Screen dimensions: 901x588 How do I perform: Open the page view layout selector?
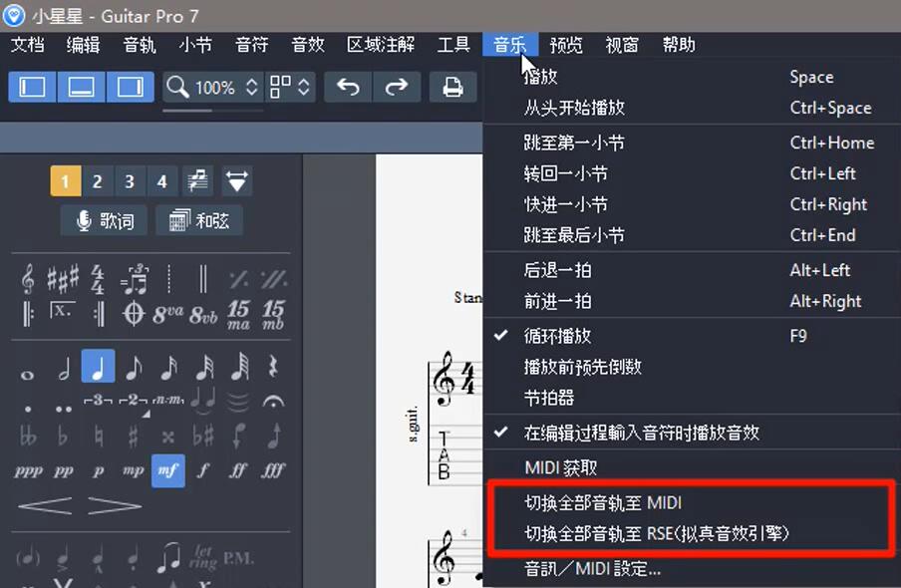tap(292, 88)
